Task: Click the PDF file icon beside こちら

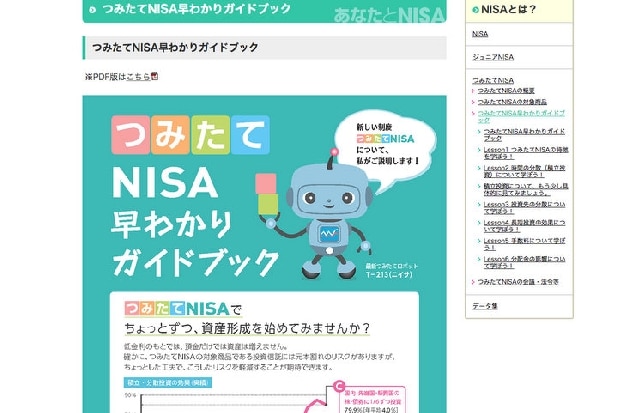Action: (x=154, y=76)
